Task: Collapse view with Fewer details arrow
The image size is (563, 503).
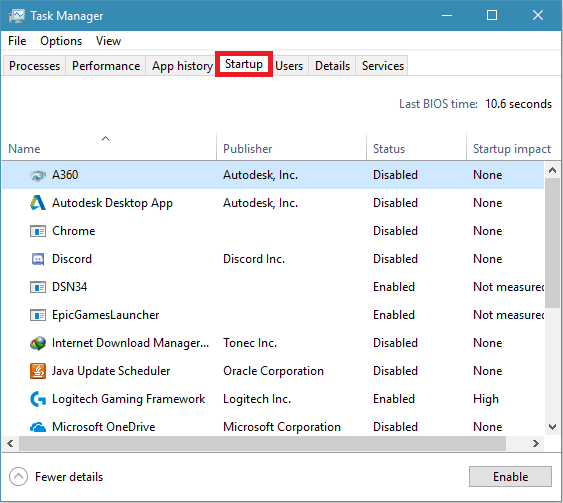Action: coord(18,477)
